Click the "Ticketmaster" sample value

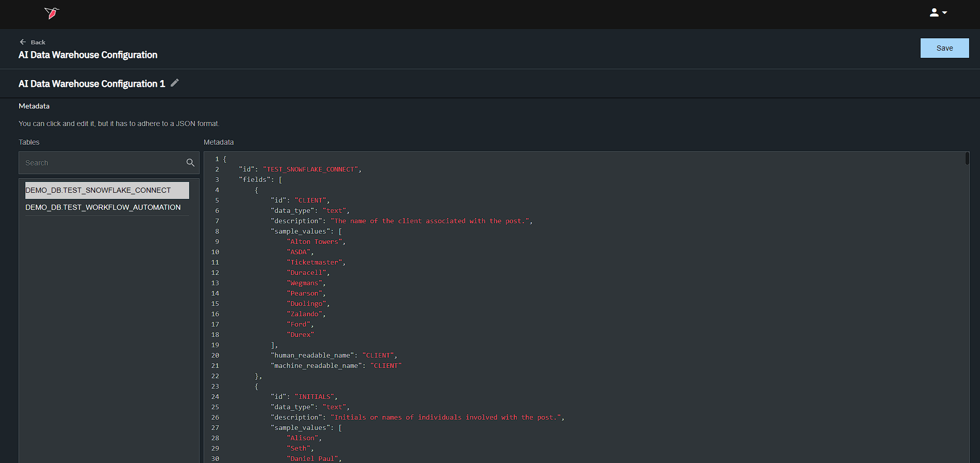pyautogui.click(x=314, y=263)
